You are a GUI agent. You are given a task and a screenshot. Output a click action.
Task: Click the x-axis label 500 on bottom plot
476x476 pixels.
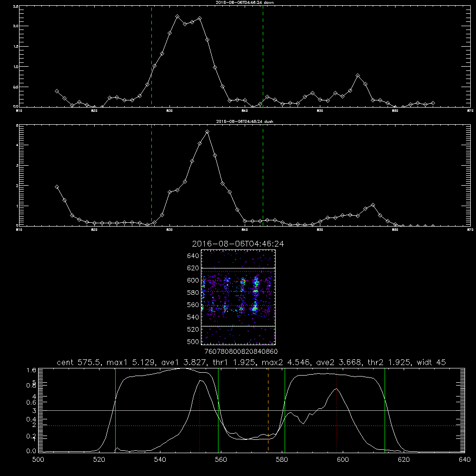(x=38, y=460)
